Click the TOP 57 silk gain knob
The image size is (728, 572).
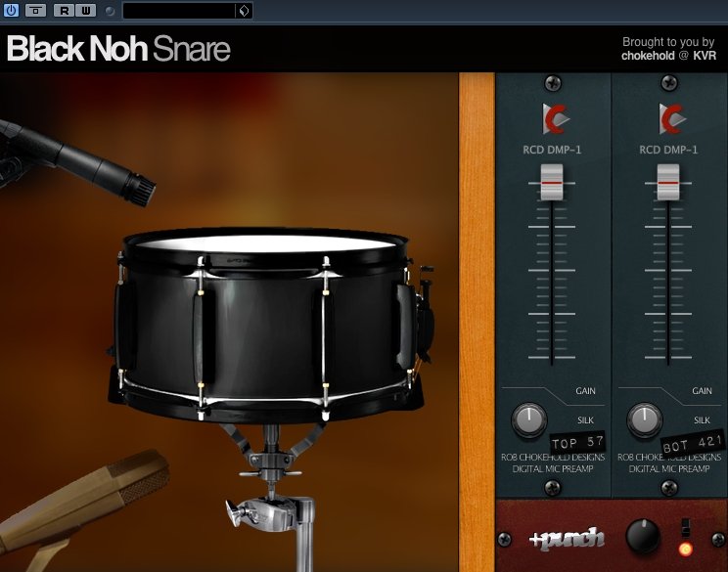pos(528,419)
